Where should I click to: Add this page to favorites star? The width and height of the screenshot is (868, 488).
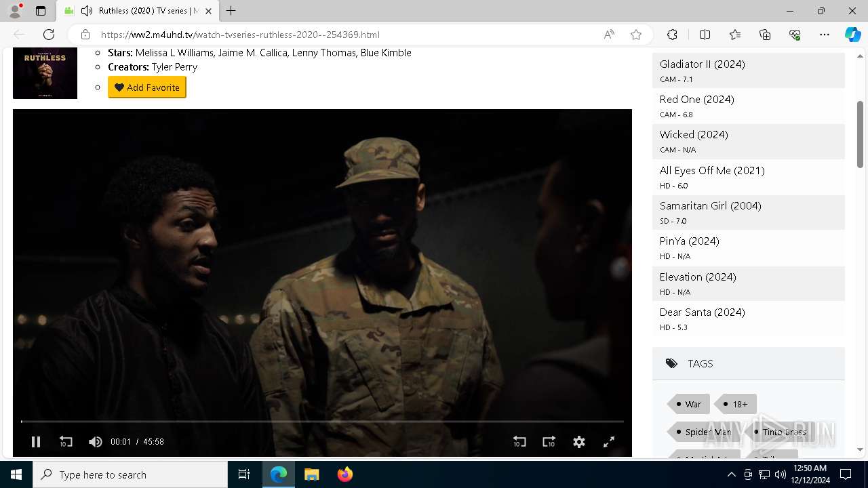point(636,35)
